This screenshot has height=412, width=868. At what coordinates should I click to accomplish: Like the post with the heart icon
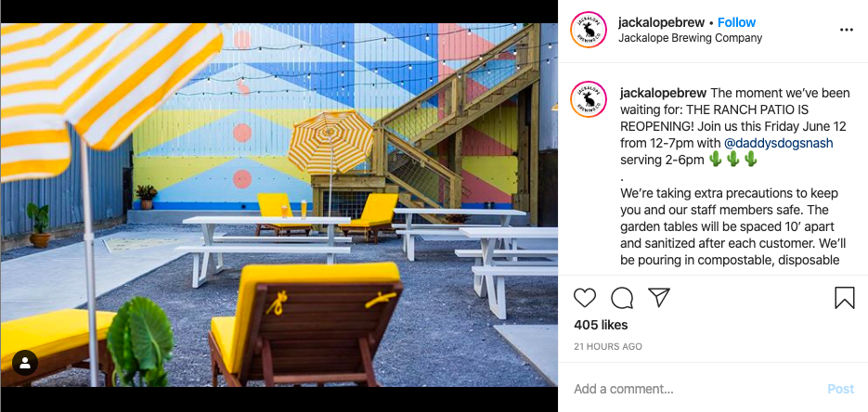(x=584, y=298)
